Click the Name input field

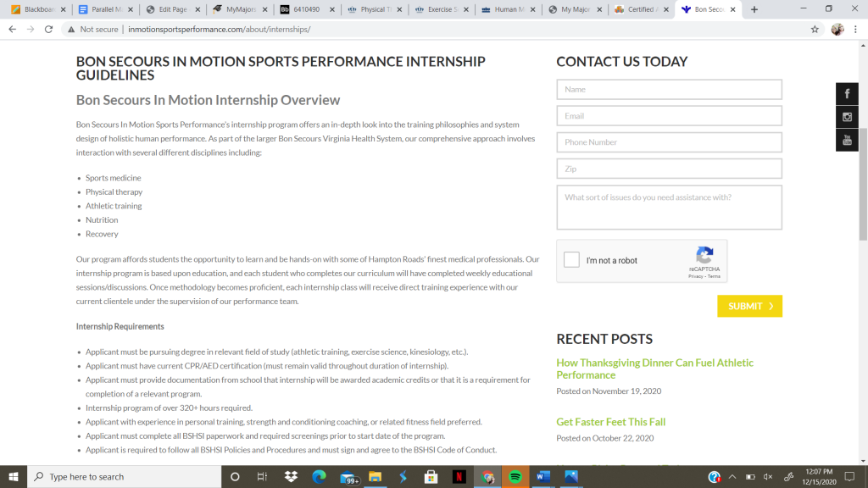pyautogui.click(x=670, y=89)
